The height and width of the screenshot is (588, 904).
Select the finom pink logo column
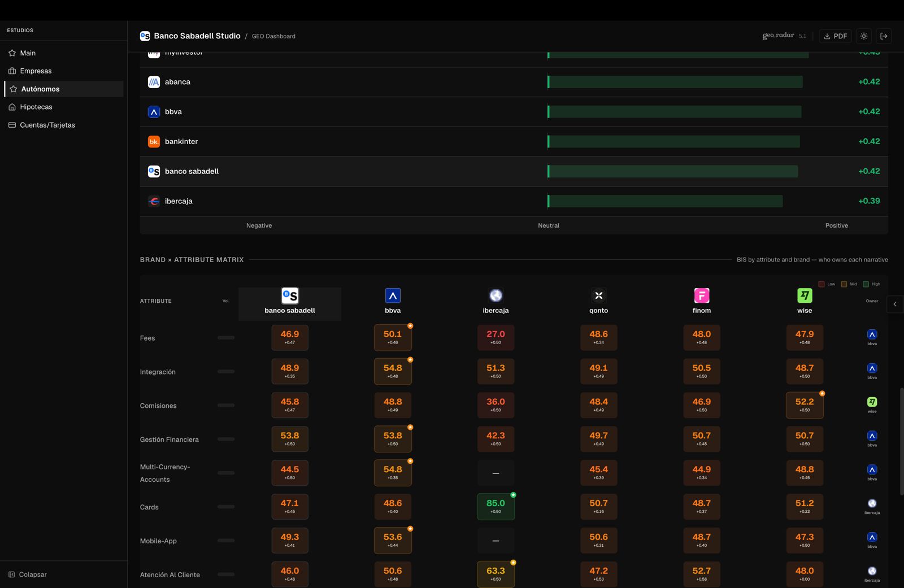point(702,295)
